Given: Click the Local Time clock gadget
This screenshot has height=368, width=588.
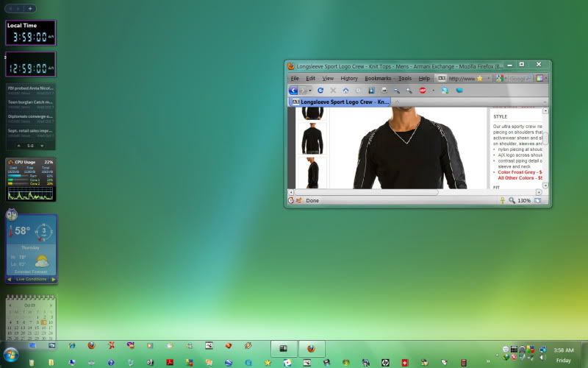Looking at the screenshot, I should pyautogui.click(x=31, y=32).
